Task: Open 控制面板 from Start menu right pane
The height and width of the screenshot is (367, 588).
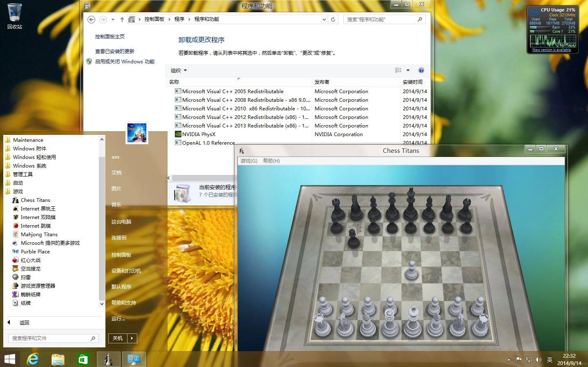Action: click(121, 255)
